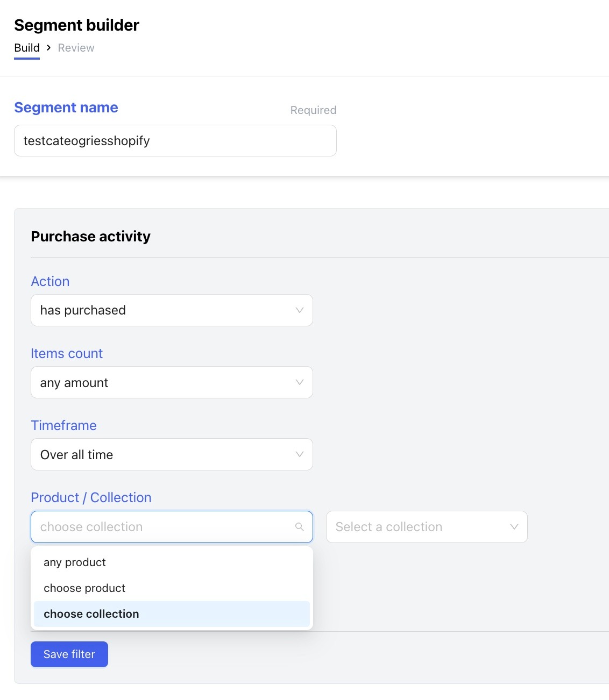
Task: Click the chevron on Select a collection
Action: pyautogui.click(x=514, y=527)
